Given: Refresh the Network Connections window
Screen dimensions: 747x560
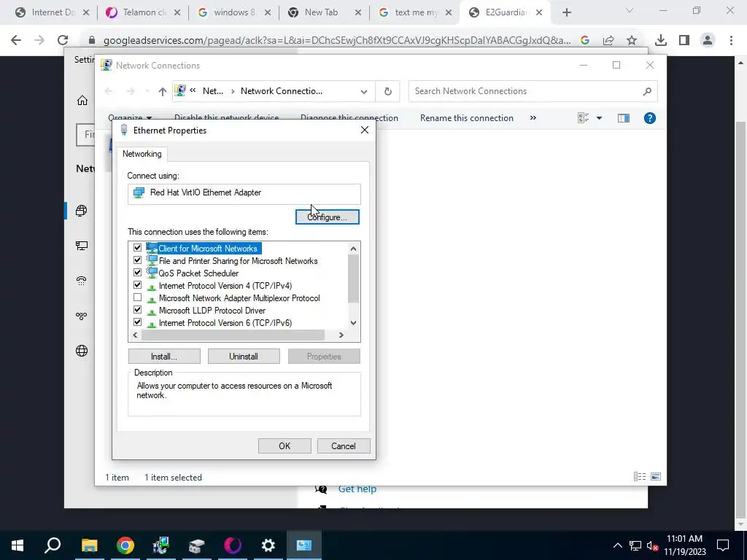Looking at the screenshot, I should (388, 91).
